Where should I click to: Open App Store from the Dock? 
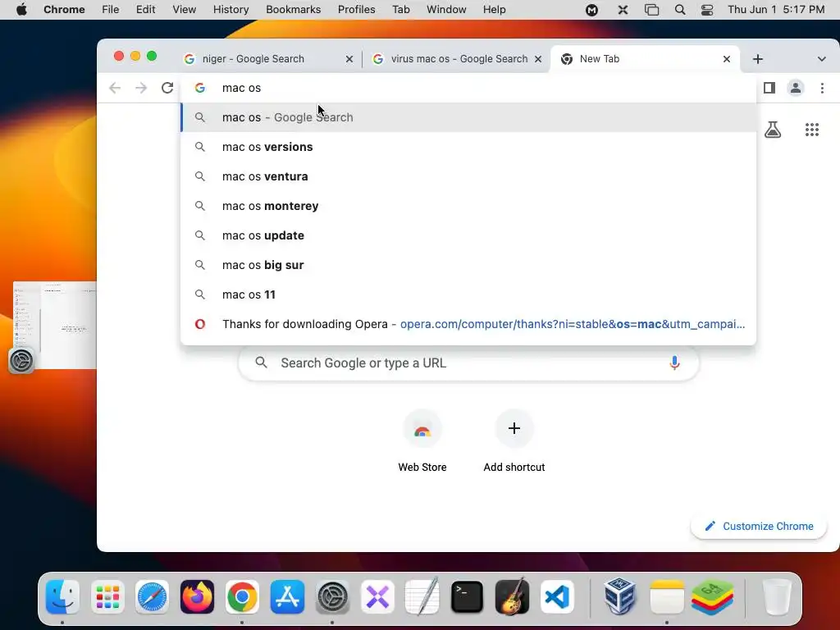tap(287, 597)
